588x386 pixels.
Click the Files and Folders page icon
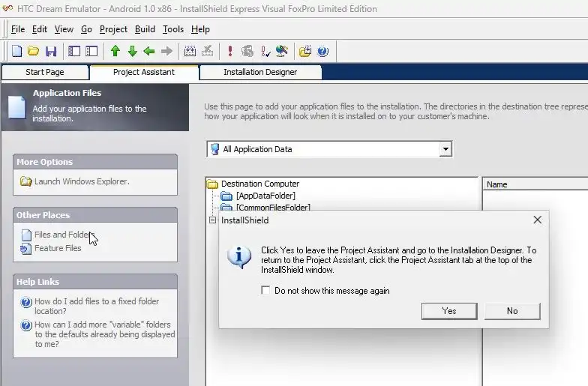(x=26, y=235)
